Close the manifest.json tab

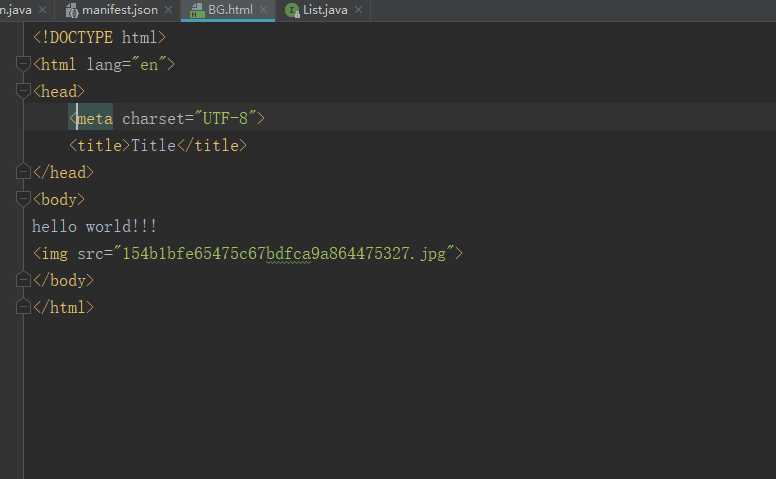click(169, 10)
